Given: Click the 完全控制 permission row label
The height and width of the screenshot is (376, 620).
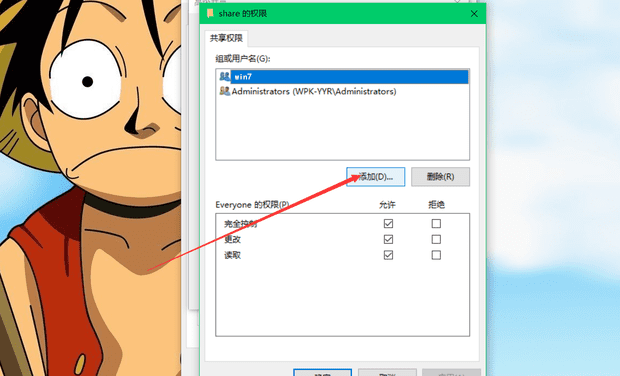Looking at the screenshot, I should (x=240, y=224).
